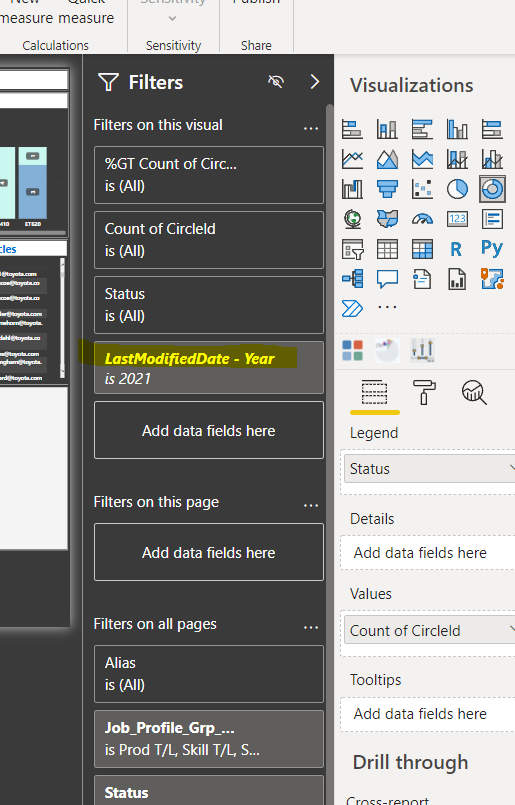Expand the %GT Count of Circ filter card

tap(208, 175)
